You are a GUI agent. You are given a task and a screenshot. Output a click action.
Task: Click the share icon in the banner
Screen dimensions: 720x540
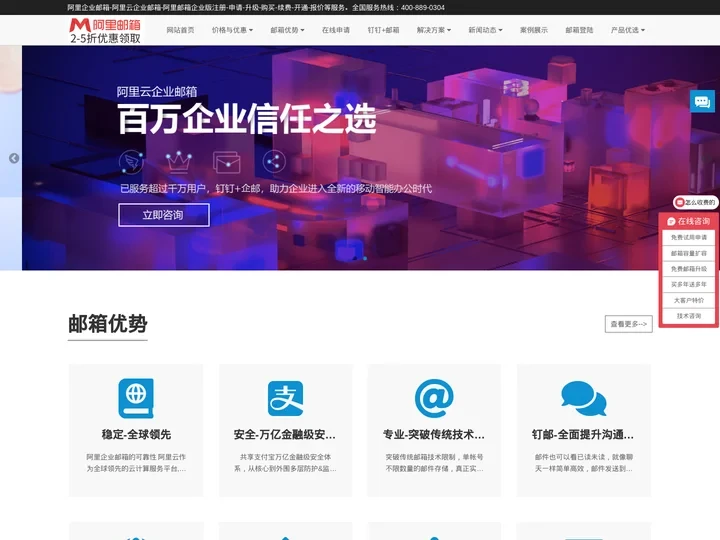click(x=274, y=162)
